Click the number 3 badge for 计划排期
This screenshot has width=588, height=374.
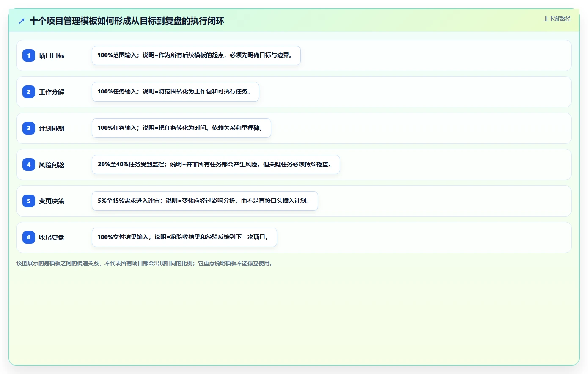[x=29, y=128]
